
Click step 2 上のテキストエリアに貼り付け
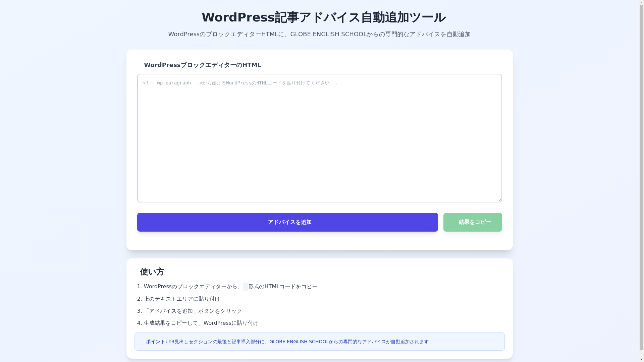pos(178,299)
